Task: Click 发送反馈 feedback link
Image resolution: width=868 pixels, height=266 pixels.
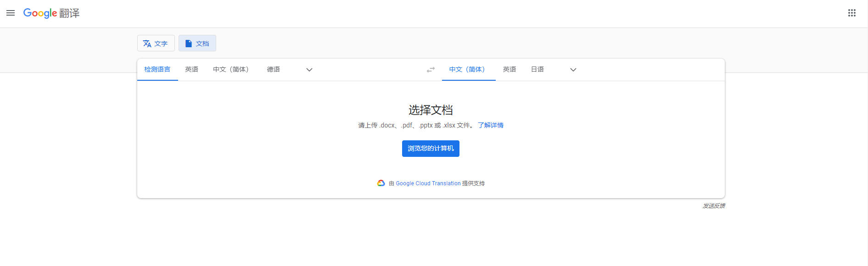Action: pos(714,206)
